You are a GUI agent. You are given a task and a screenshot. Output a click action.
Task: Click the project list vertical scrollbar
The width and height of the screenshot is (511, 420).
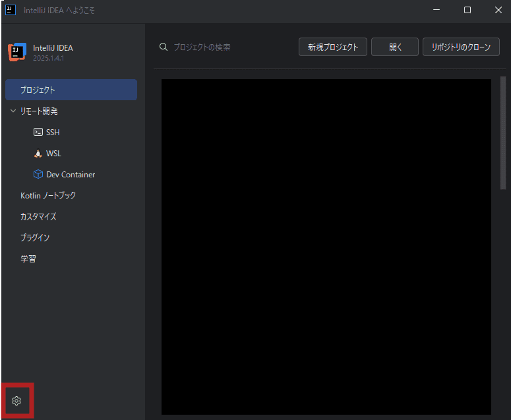503,133
